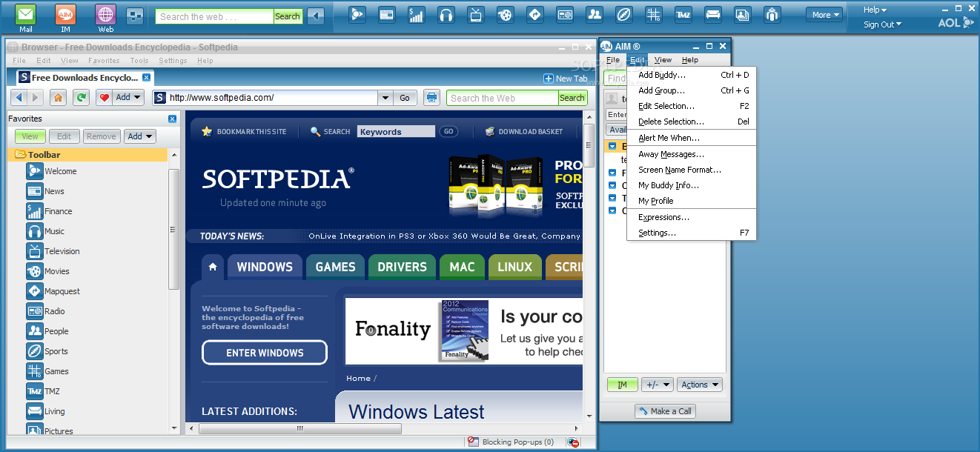Viewport: 980px width, 452px height.
Task: Open the Games icon in top toolbar
Action: click(x=653, y=14)
